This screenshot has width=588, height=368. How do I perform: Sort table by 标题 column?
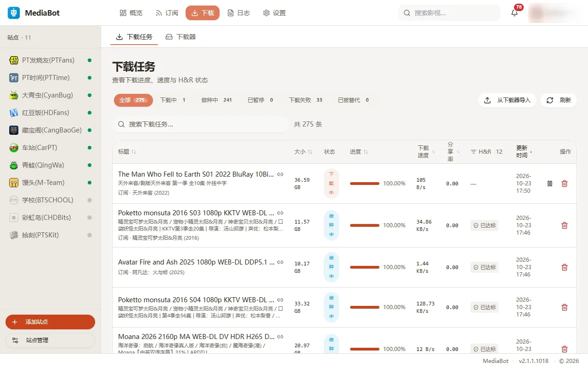click(127, 152)
